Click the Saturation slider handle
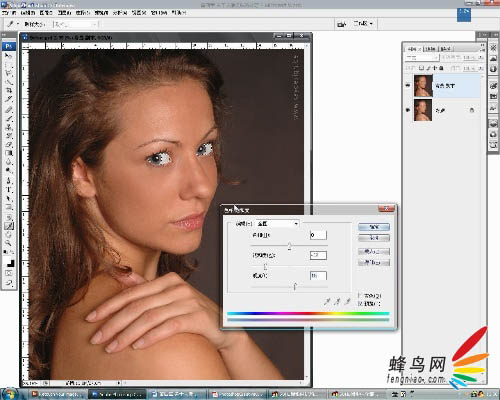 265,266
